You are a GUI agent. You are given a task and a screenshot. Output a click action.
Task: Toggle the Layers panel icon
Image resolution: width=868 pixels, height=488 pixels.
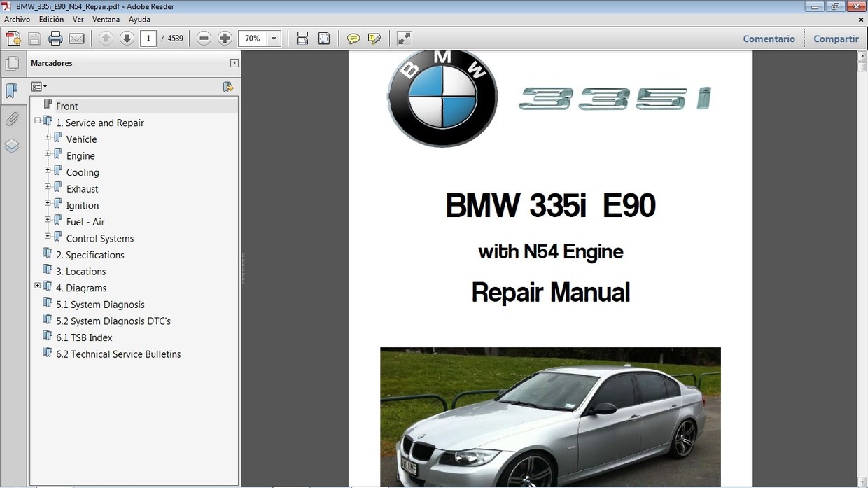tap(12, 146)
